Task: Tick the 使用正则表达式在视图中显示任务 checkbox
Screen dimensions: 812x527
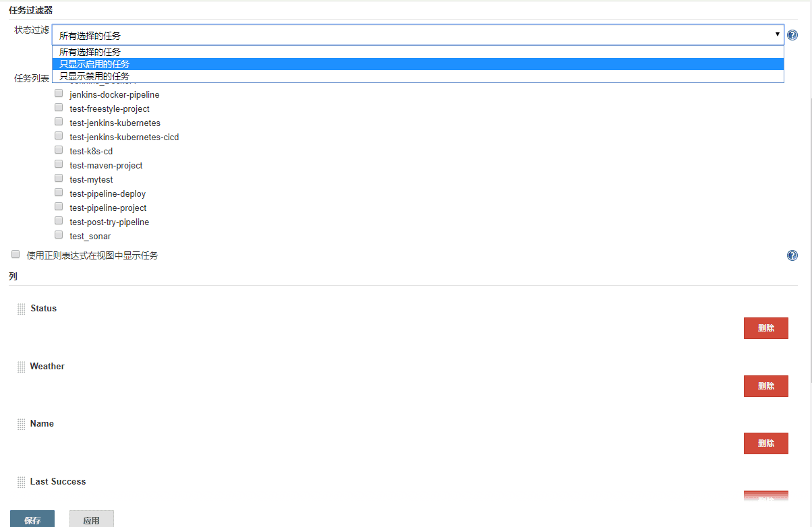Action: 16,255
